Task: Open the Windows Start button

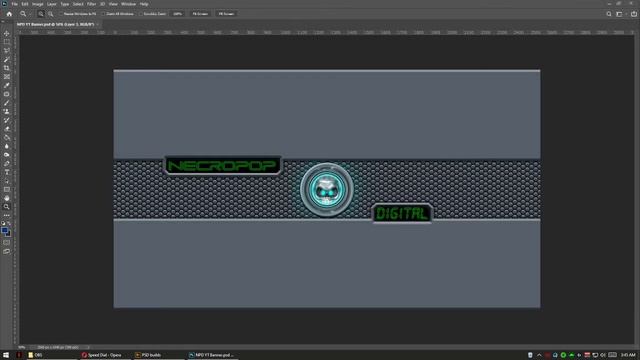Action: pos(6,355)
